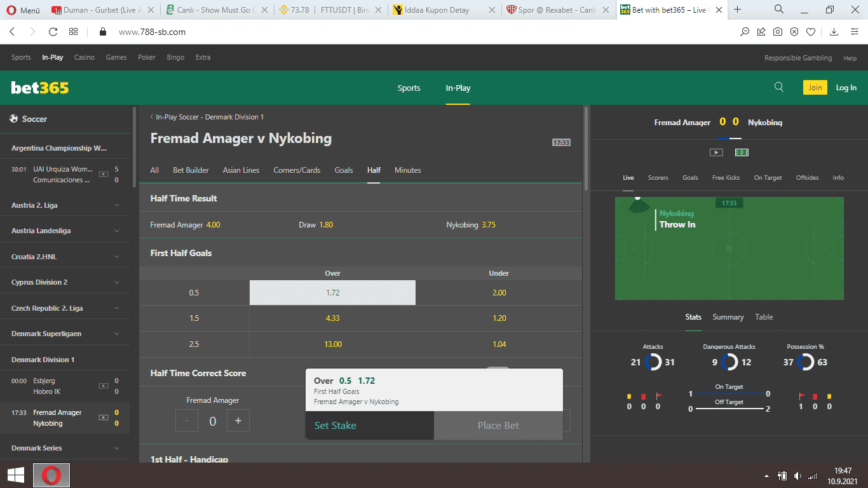Viewport: 868px width, 488px height.
Task: Add page to bookmarks with heart icon
Action: coord(811,32)
